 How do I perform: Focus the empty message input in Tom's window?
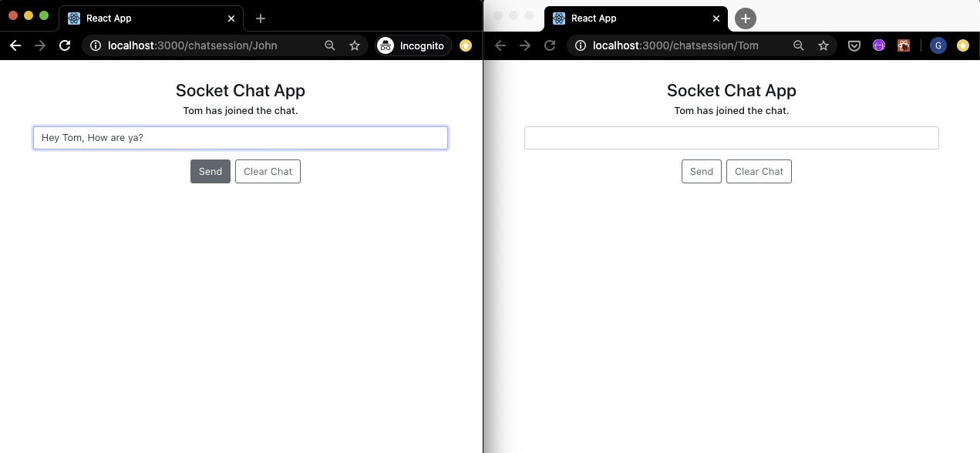(x=732, y=138)
